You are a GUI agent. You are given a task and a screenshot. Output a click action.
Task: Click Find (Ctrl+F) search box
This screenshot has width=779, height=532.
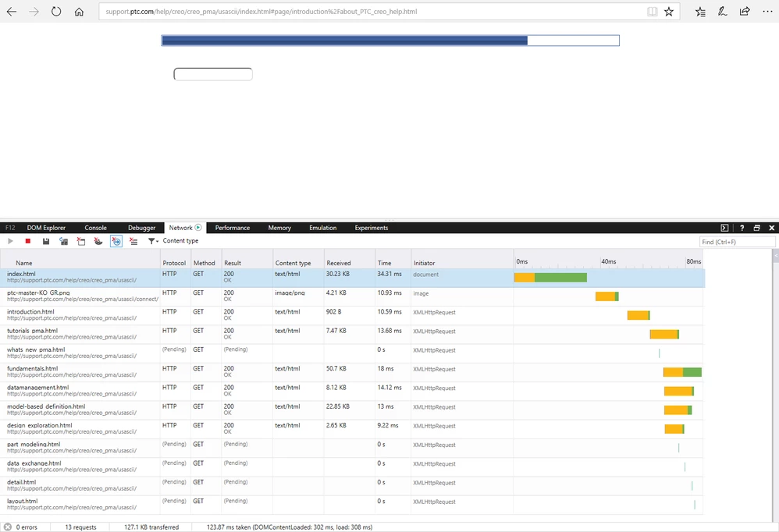click(737, 242)
